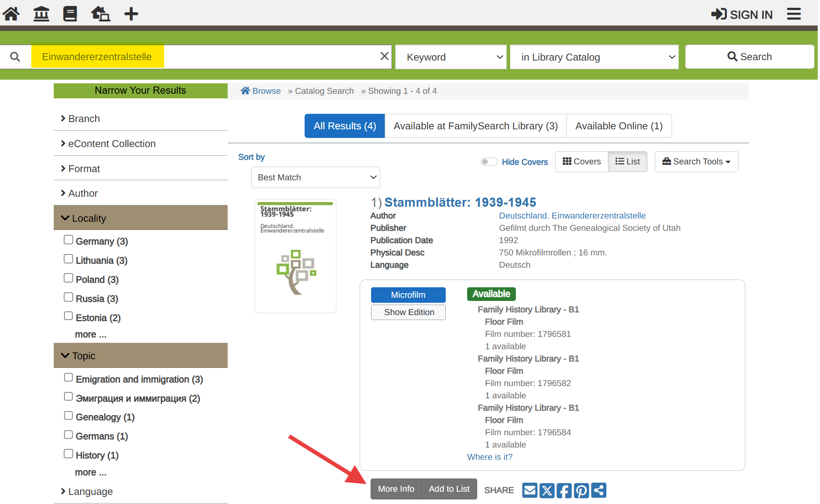Check the History topic filter
Viewport: 820px width, 504px height.
coord(68,453)
